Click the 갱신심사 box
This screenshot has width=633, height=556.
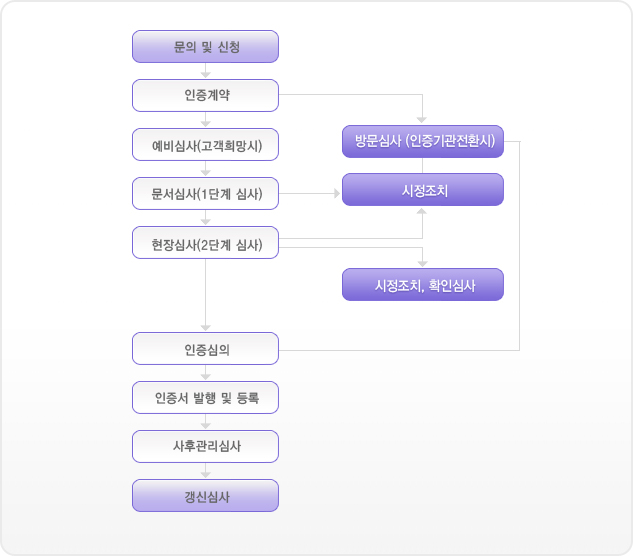click(x=205, y=495)
